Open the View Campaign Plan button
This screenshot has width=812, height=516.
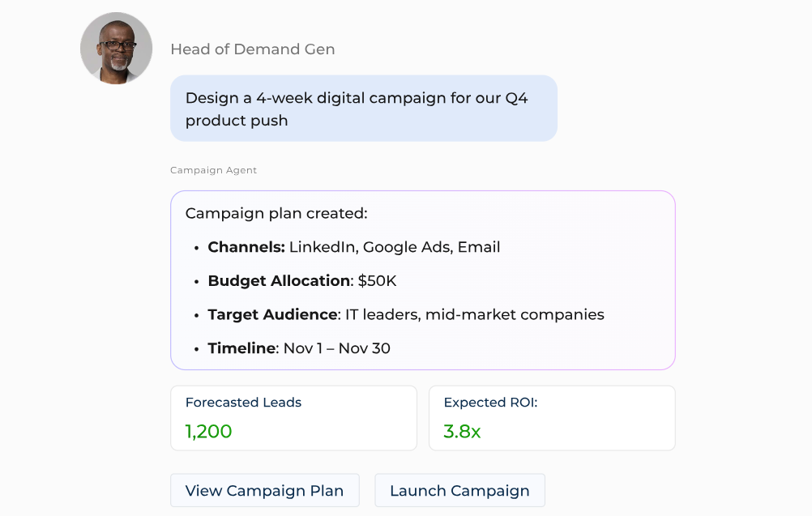264,491
